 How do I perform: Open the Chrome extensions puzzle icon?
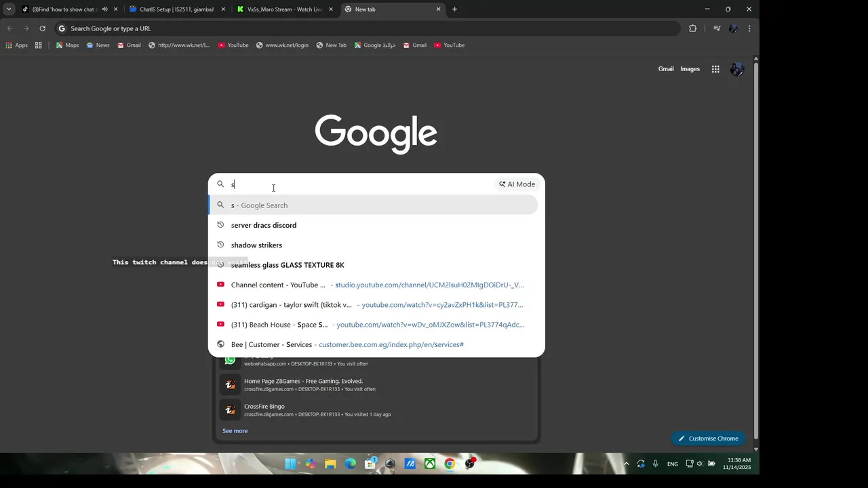[x=692, y=28]
